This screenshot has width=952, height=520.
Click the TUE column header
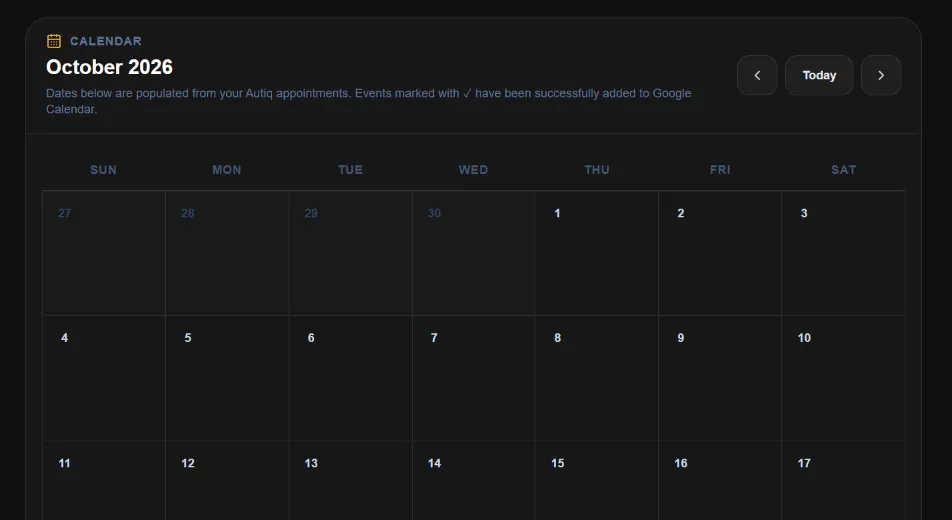(350, 170)
